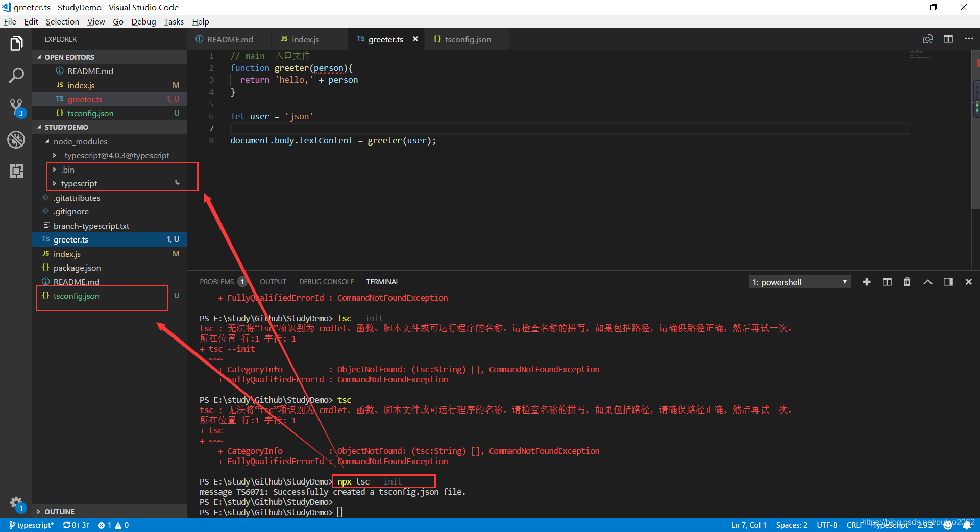Synchronize changes in the status bar
This screenshot has width=980, height=532.
76,525
